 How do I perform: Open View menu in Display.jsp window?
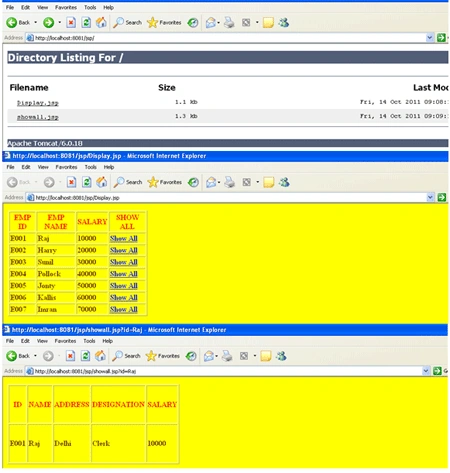pos(43,167)
